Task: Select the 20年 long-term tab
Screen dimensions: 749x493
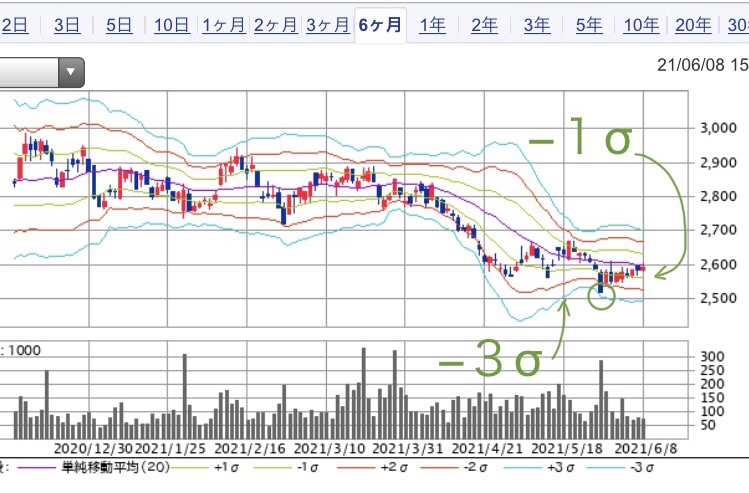Action: (693, 26)
